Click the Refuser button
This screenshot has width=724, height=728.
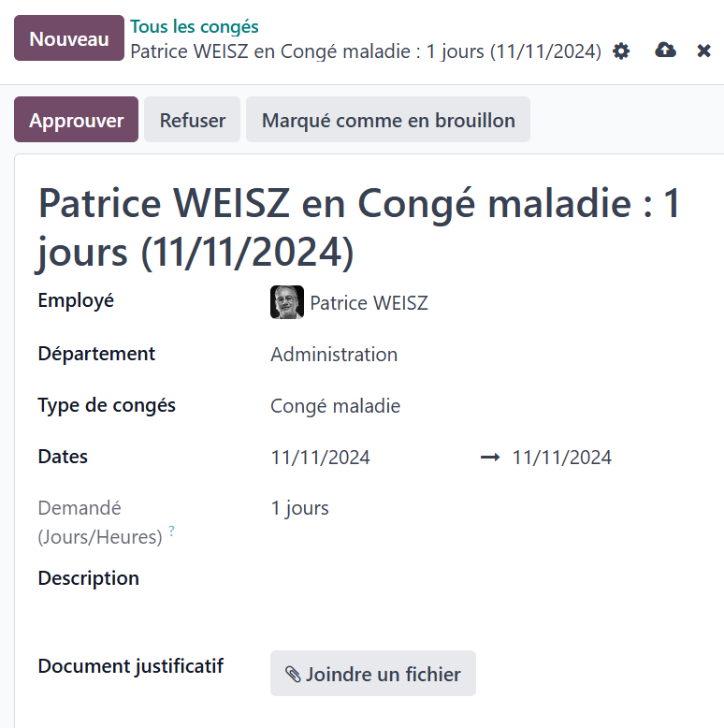192,120
